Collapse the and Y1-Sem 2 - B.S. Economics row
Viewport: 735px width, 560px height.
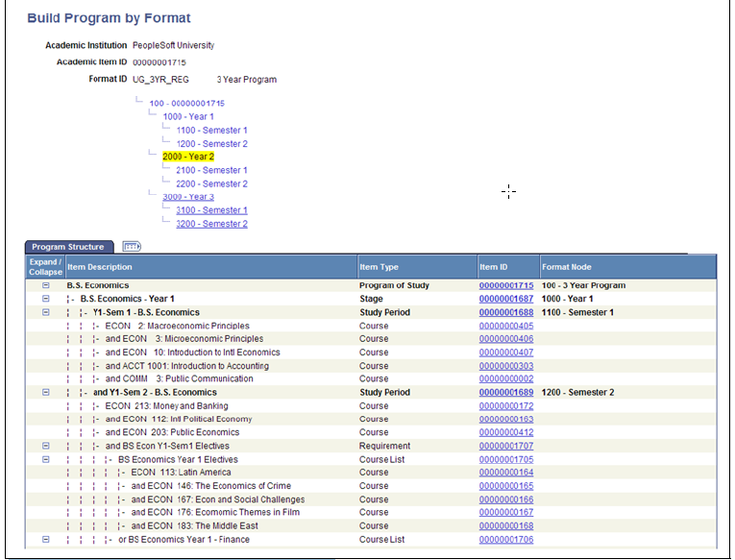pyautogui.click(x=45, y=392)
